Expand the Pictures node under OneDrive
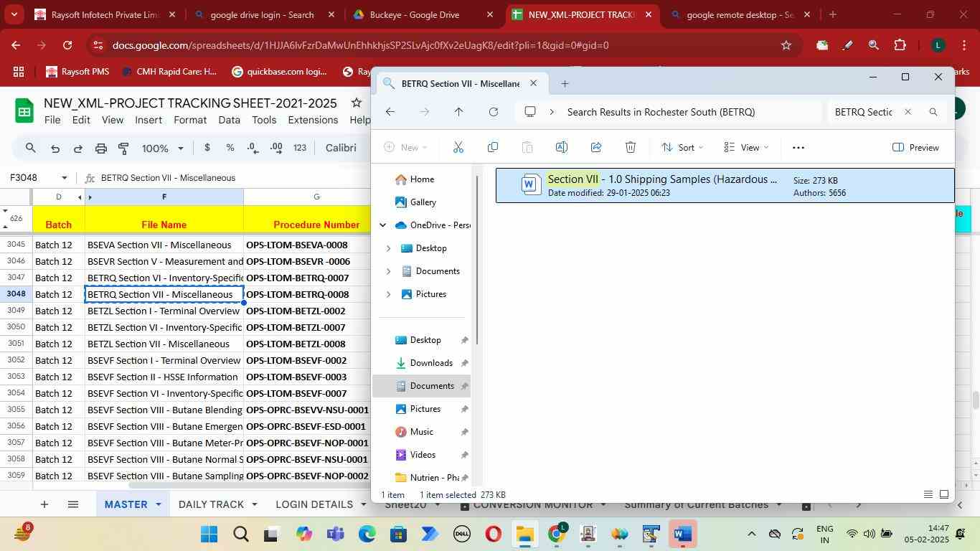This screenshot has height=551, width=980. pos(388,294)
